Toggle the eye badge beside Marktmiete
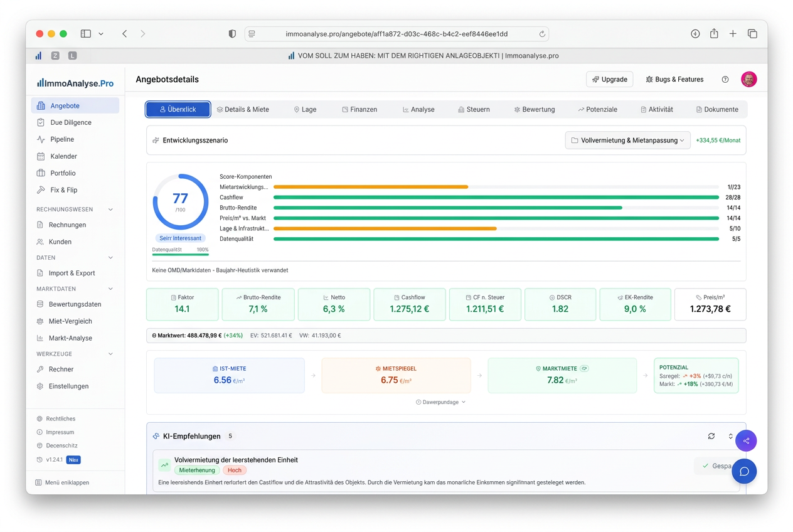 point(584,368)
